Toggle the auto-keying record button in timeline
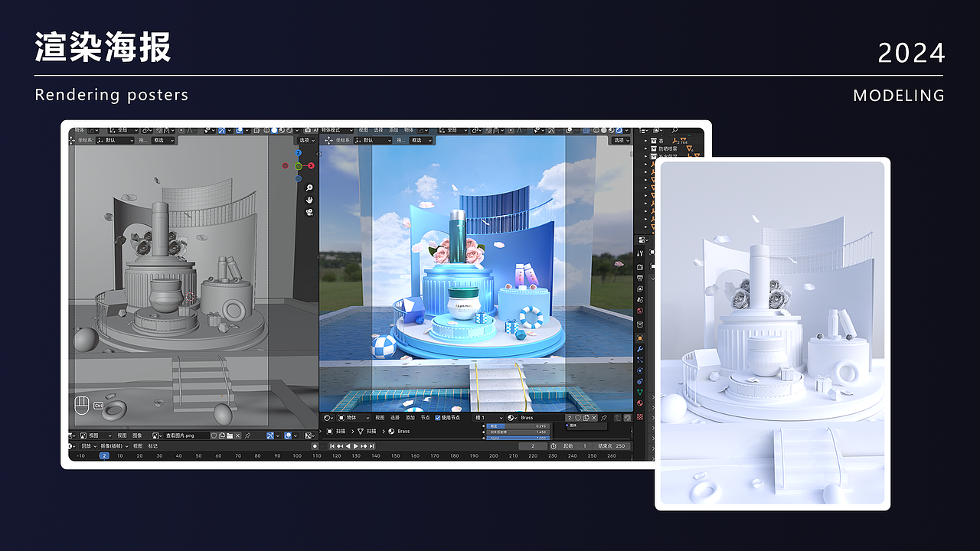Screen dimensions: 980x551 [x=315, y=446]
